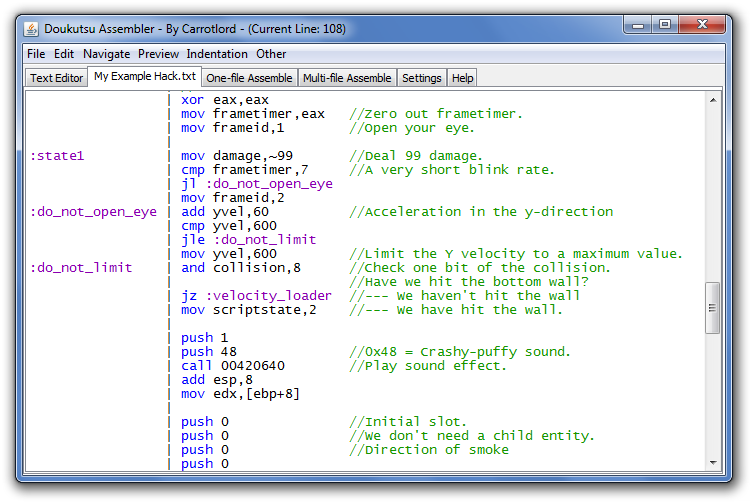The image size is (750, 502).
Task: Open the Settings tab
Action: (x=421, y=78)
